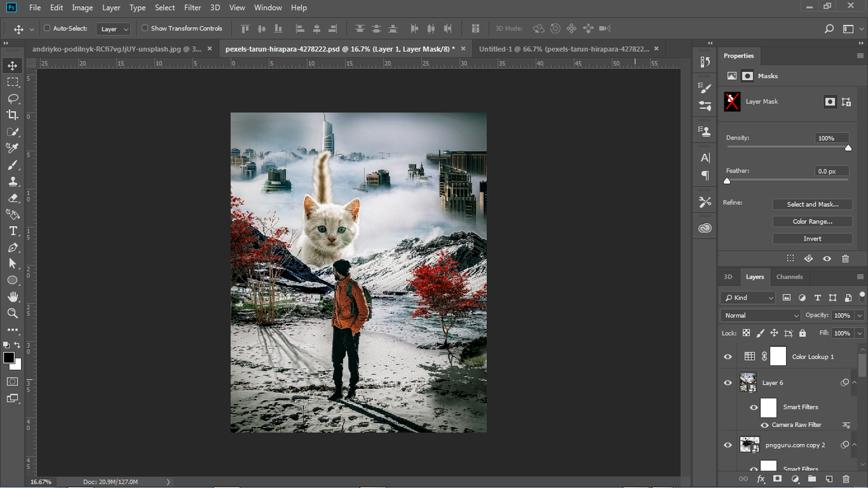Image resolution: width=868 pixels, height=488 pixels.
Task: Open the Filter menu
Action: 193,7
